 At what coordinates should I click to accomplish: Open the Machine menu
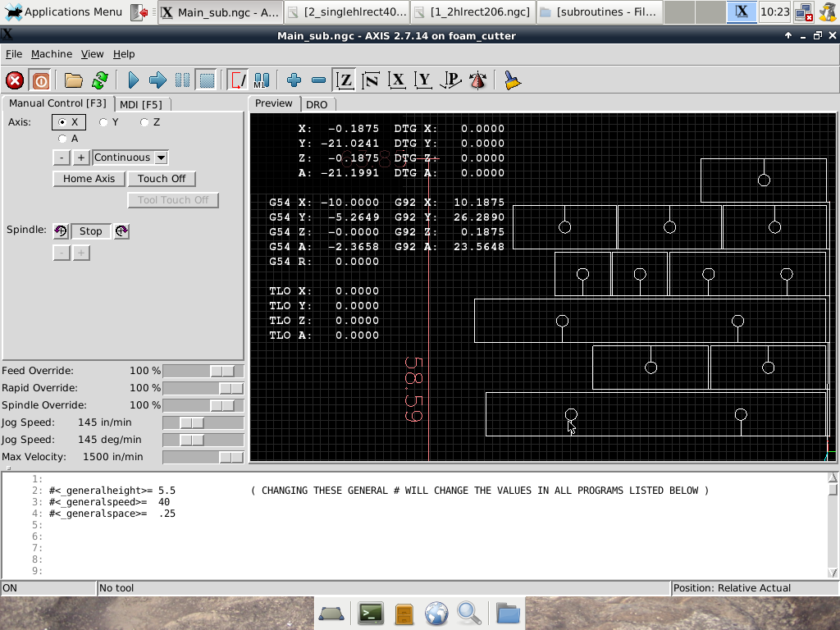point(52,54)
